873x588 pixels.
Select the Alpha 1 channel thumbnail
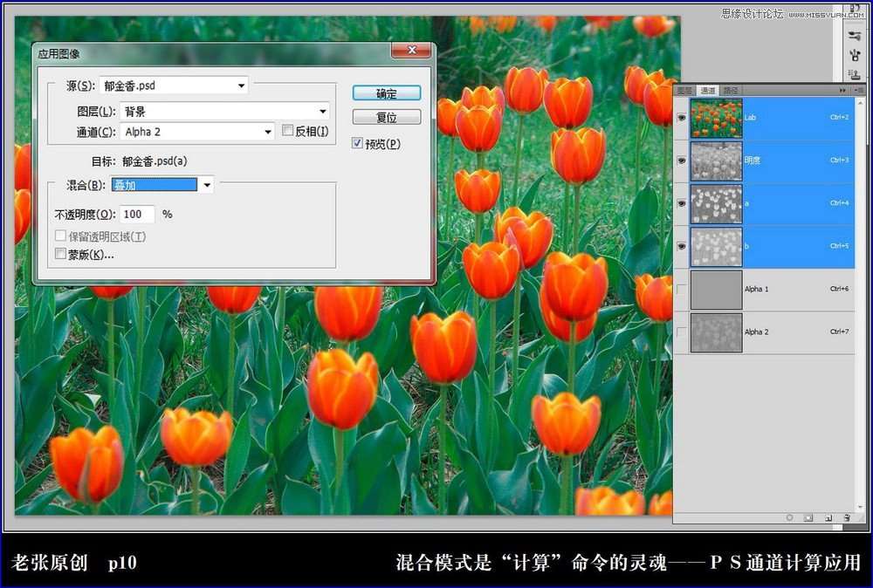[x=716, y=290]
